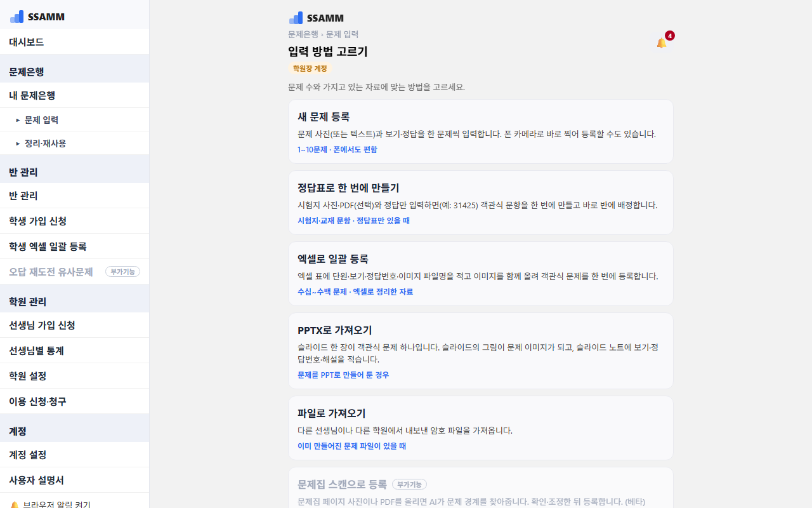View 선생님별 통계 from the sidebar
This screenshot has width=812, height=508.
[x=74, y=351]
